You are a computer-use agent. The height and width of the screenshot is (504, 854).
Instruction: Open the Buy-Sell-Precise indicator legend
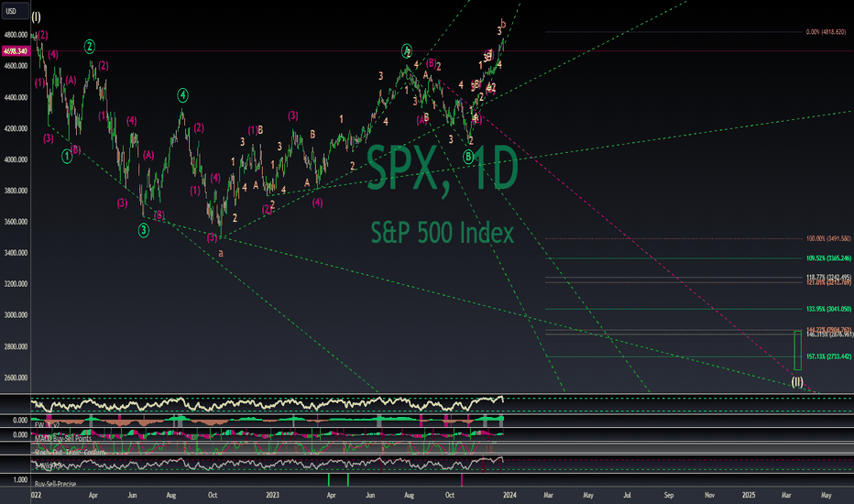56,484
